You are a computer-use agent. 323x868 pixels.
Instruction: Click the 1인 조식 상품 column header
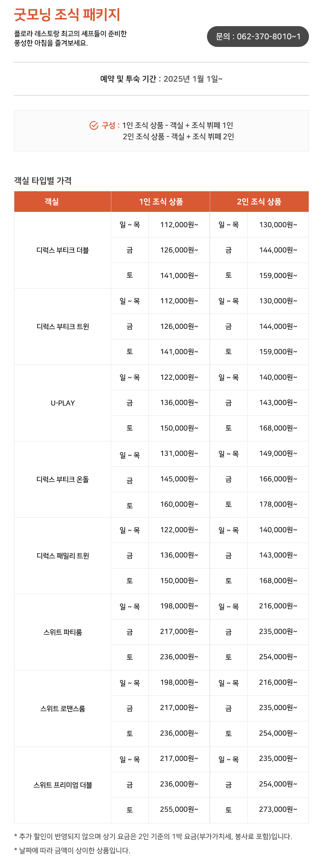tap(161, 201)
